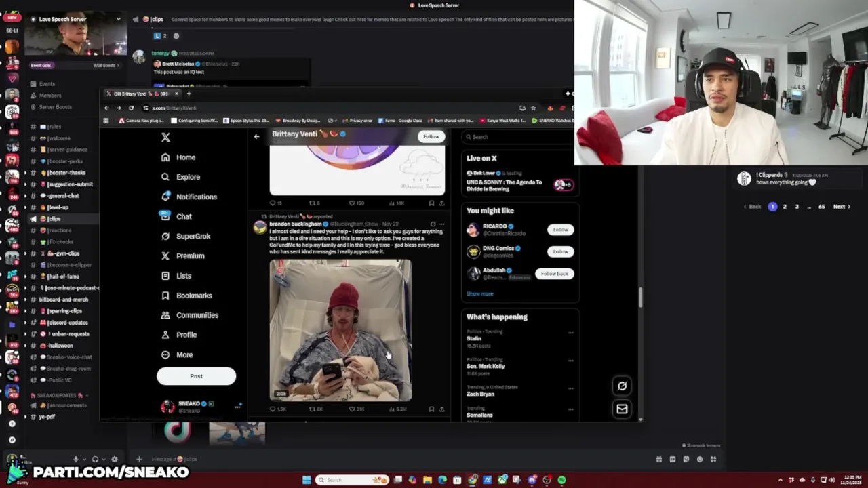868x488 pixels.
Task: Follow Brittany Venti from profile header
Action: click(x=431, y=136)
